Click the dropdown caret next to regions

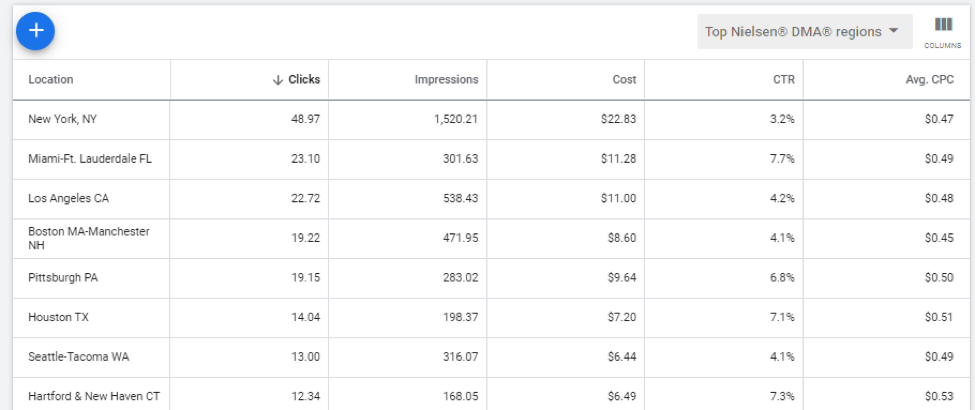[894, 31]
